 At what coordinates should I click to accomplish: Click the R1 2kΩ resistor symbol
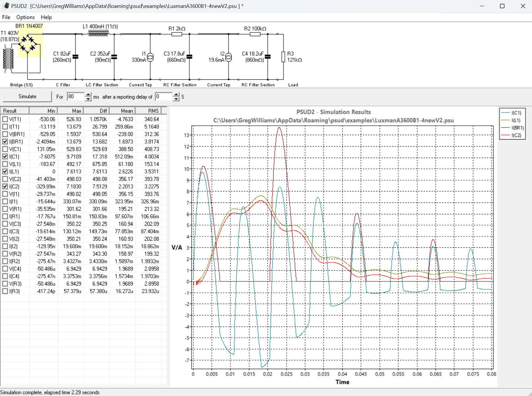click(177, 34)
